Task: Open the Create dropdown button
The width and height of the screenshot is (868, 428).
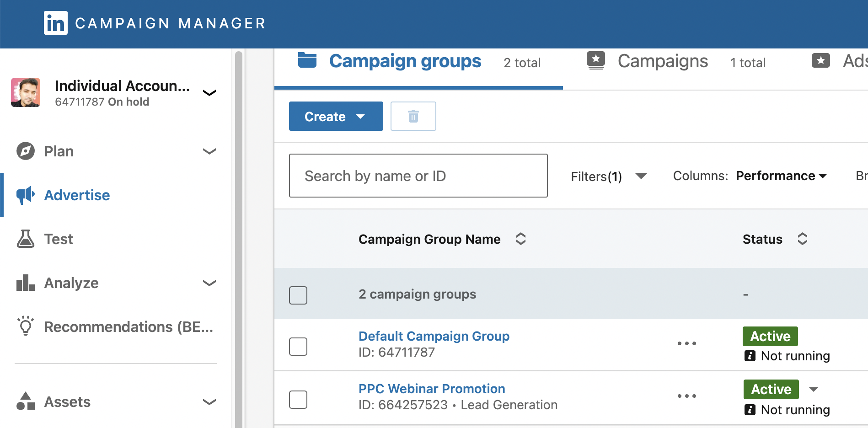Action: 336,116
